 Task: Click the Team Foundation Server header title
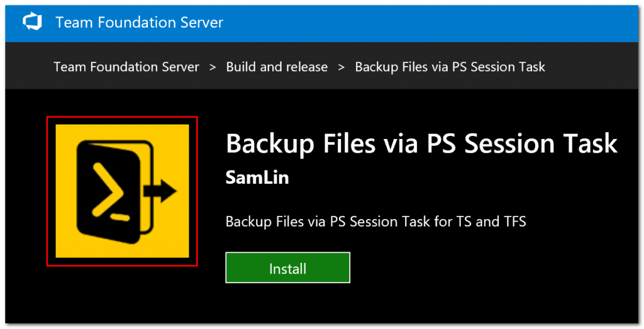tap(139, 23)
